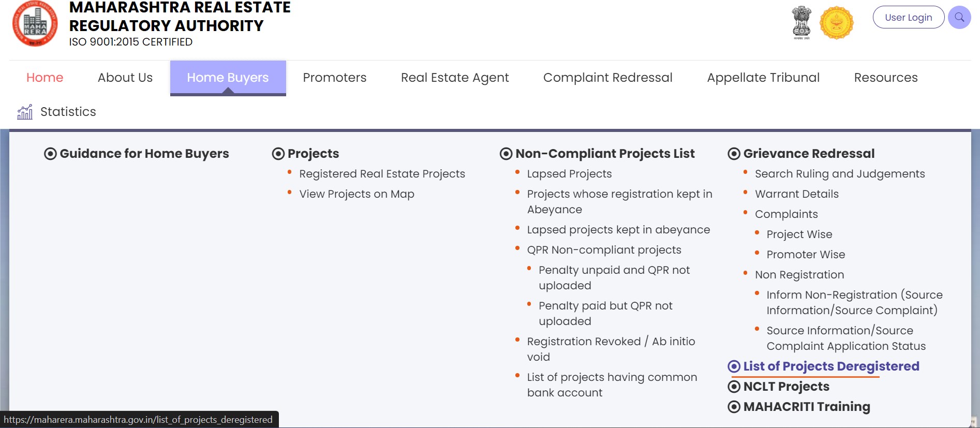Expand the Home Buyers mega menu
Image resolution: width=980 pixels, height=428 pixels.
tap(228, 78)
